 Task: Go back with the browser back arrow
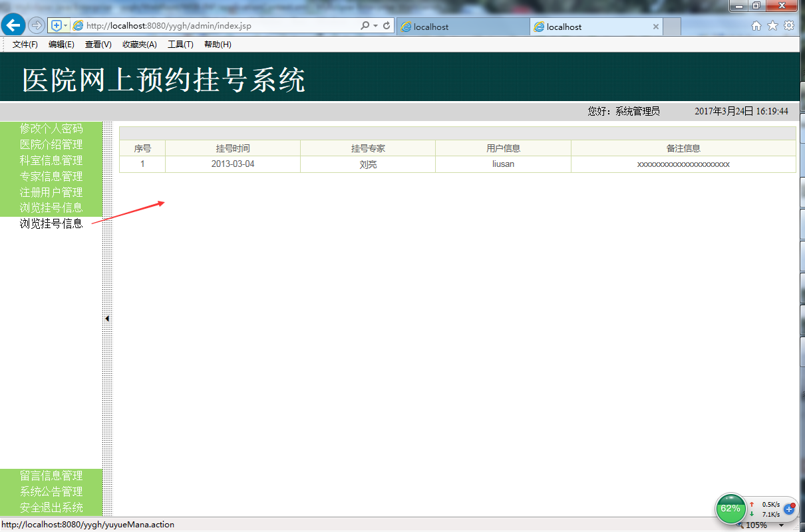[13, 25]
